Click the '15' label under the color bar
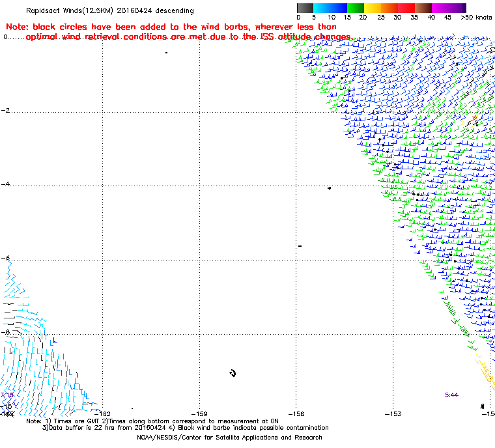The image size is (495, 448). pyautogui.click(x=347, y=18)
